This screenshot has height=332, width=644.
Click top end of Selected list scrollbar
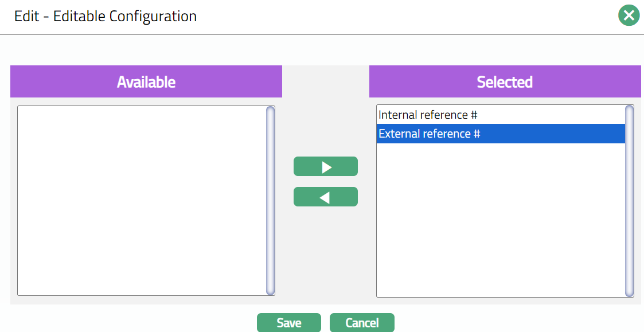coord(629,109)
